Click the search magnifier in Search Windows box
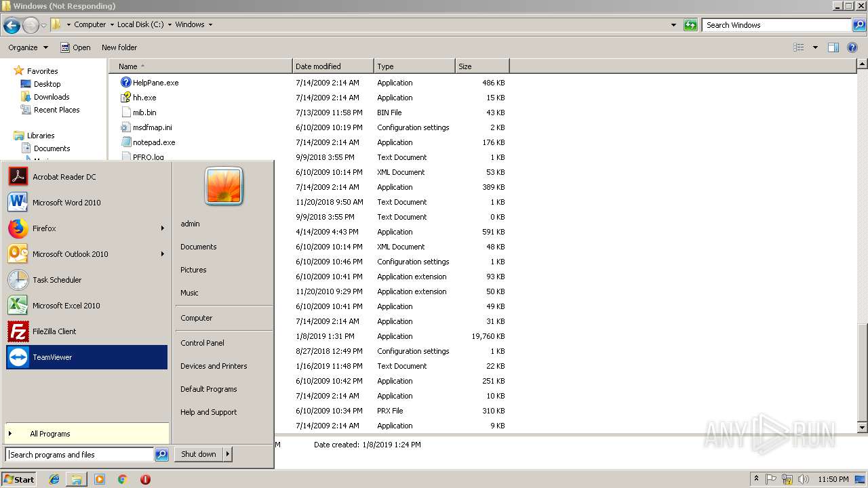 859,25
